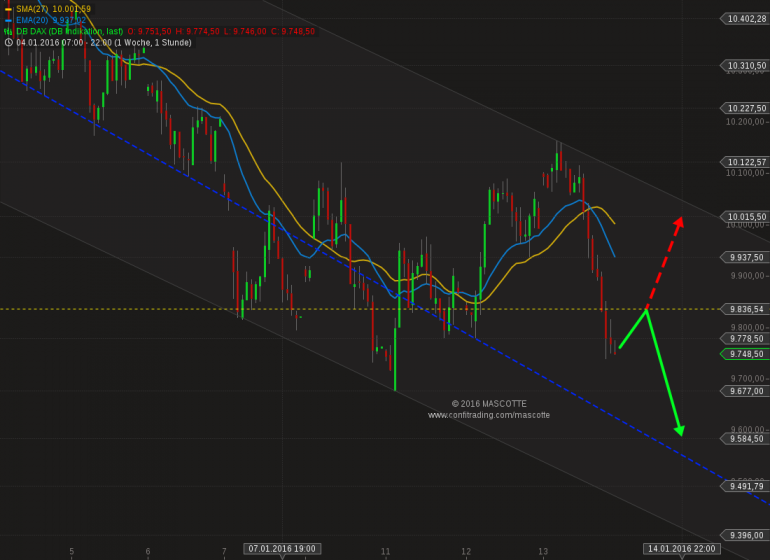Click day 13 on the time axis

click(x=543, y=551)
